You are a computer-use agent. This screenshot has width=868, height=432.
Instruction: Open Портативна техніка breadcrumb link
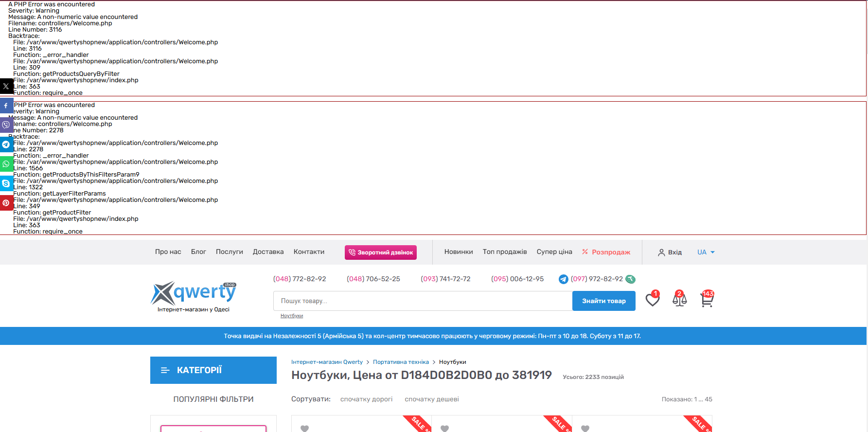coord(401,362)
